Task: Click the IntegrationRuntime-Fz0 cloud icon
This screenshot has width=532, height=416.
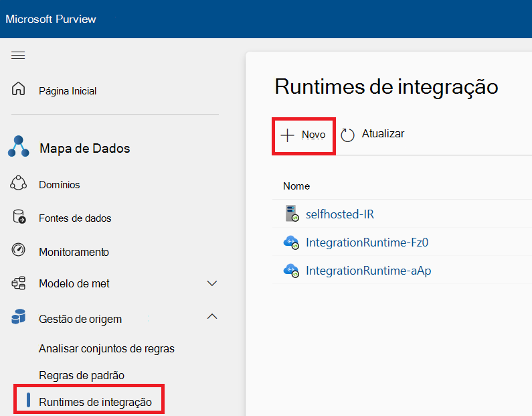Action: [291, 242]
